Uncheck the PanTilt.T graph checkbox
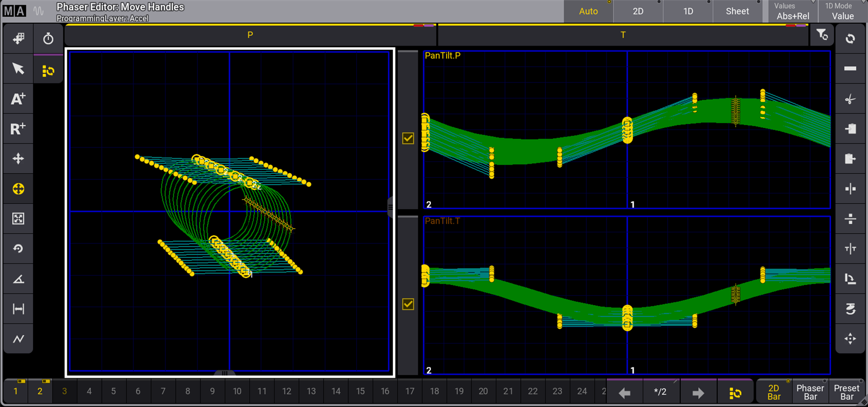Screen dimensions: 868x407 (x=408, y=304)
